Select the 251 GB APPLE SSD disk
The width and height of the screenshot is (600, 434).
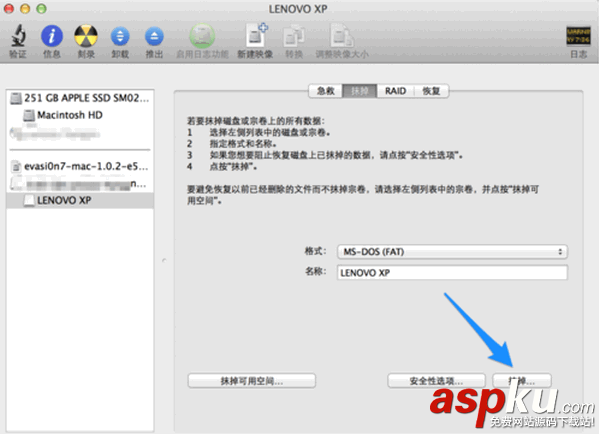pos(80,98)
